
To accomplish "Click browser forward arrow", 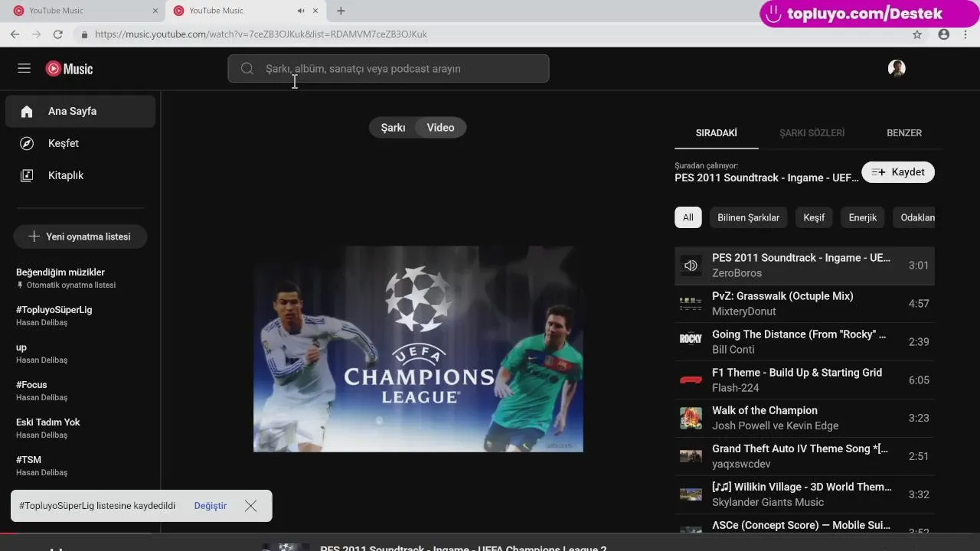I will 36,34.
